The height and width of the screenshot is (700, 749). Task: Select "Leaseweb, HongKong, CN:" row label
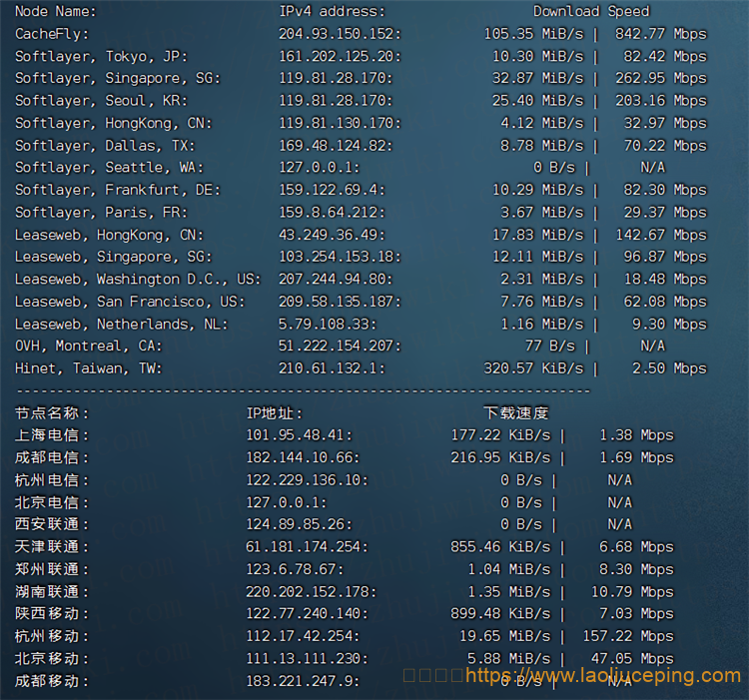[110, 235]
